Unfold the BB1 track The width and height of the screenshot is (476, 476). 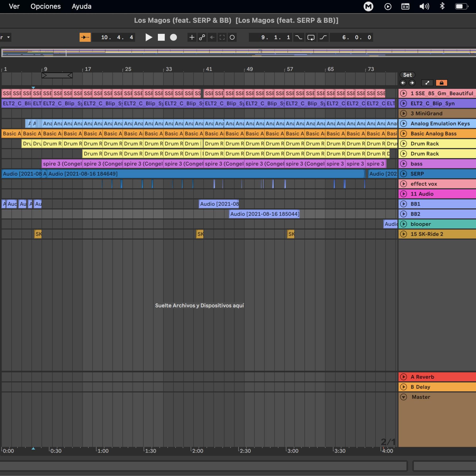coord(403,204)
